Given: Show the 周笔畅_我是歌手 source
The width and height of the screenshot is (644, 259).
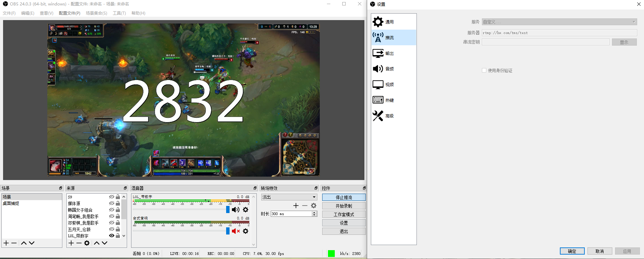Looking at the screenshot, I should [x=112, y=216].
